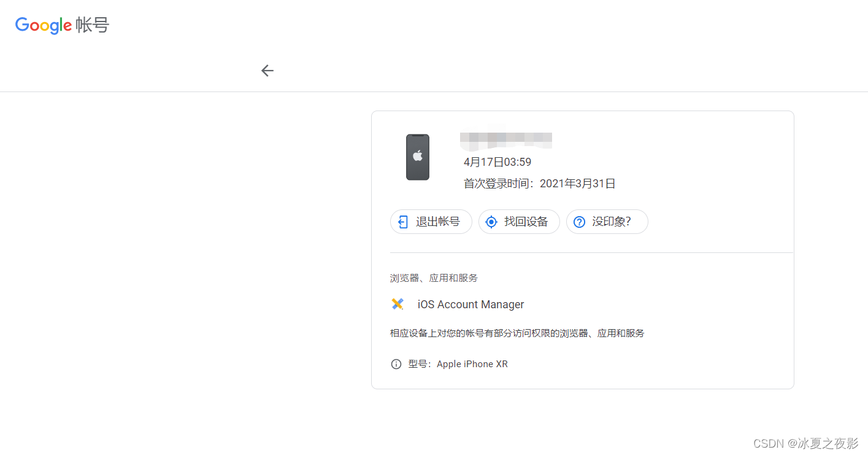Click the iOS Account Manager app icon
The height and width of the screenshot is (455, 868).
(398, 304)
